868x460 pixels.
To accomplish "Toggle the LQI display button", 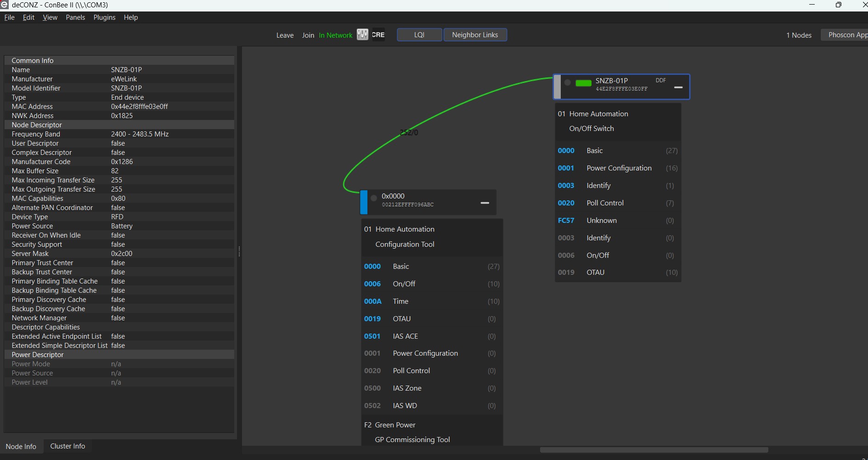I will [x=419, y=35].
